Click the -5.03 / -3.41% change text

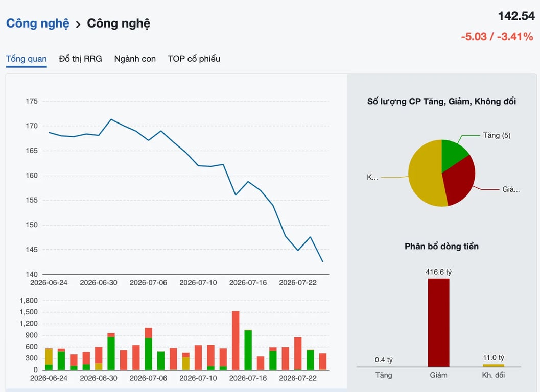[x=497, y=36]
